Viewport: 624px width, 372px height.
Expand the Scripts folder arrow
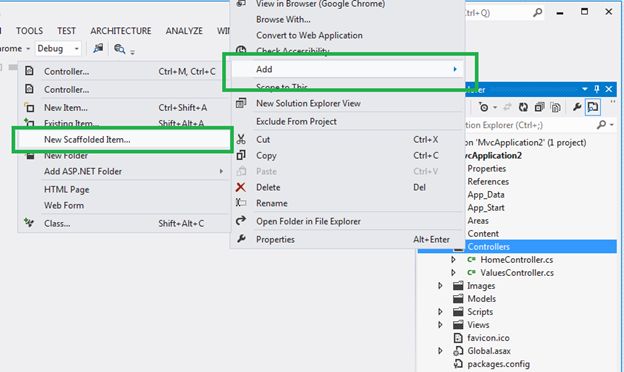click(x=440, y=312)
